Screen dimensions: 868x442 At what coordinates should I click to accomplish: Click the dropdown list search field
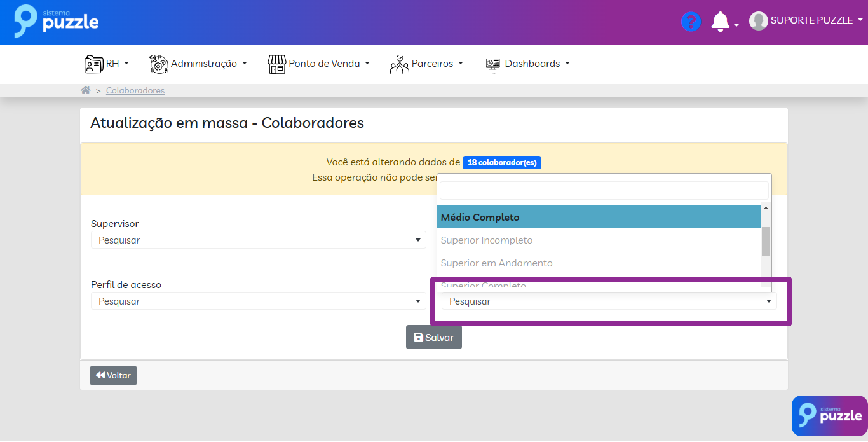point(604,190)
